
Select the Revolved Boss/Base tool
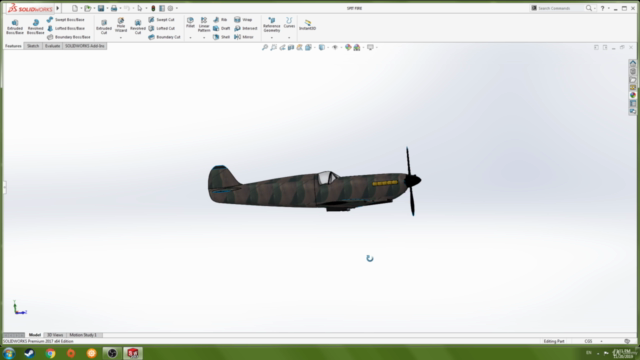[36, 27]
